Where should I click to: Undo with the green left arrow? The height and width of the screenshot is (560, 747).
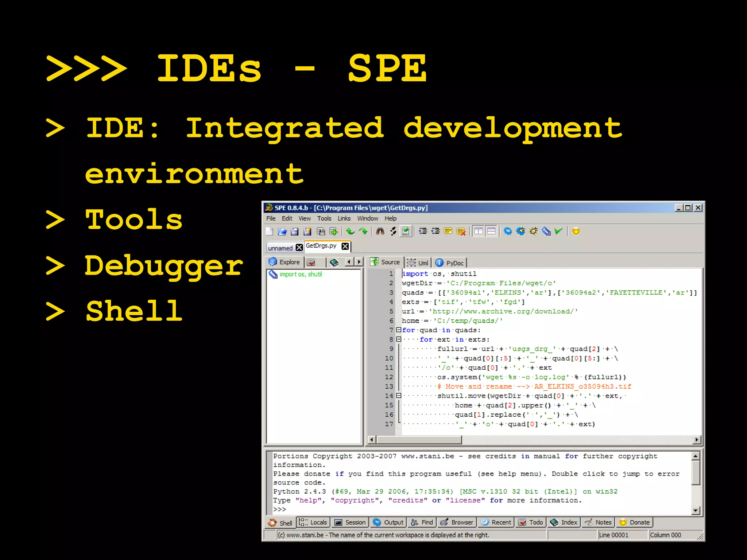(x=350, y=231)
